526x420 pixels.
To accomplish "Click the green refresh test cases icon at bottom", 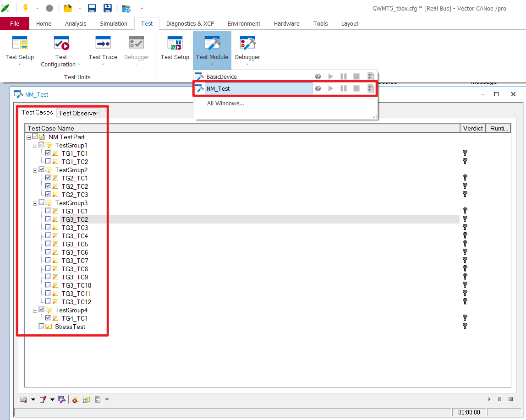I will pos(86,399).
